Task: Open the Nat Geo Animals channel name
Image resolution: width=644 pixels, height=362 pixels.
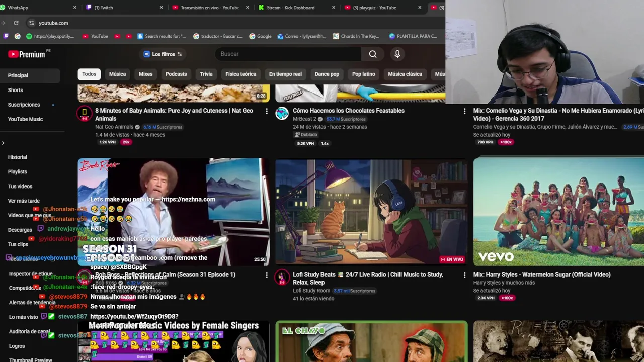Action: (x=114, y=127)
